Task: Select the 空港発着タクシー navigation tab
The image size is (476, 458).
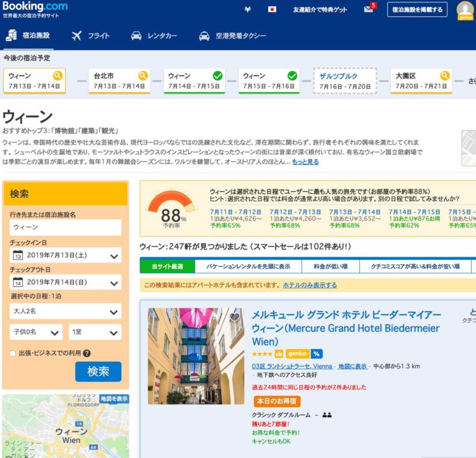Action: [233, 36]
